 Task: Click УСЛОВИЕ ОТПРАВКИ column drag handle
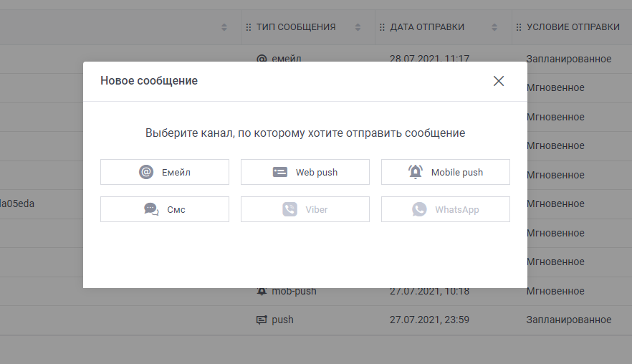(519, 27)
